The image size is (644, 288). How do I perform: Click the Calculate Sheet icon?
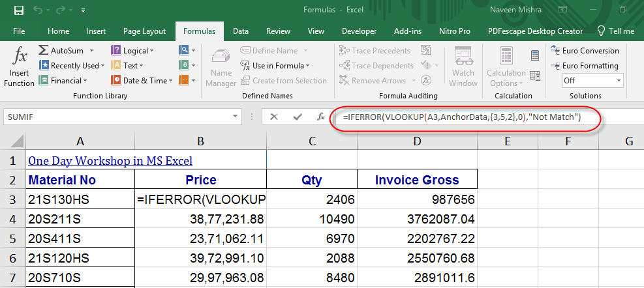tap(535, 76)
